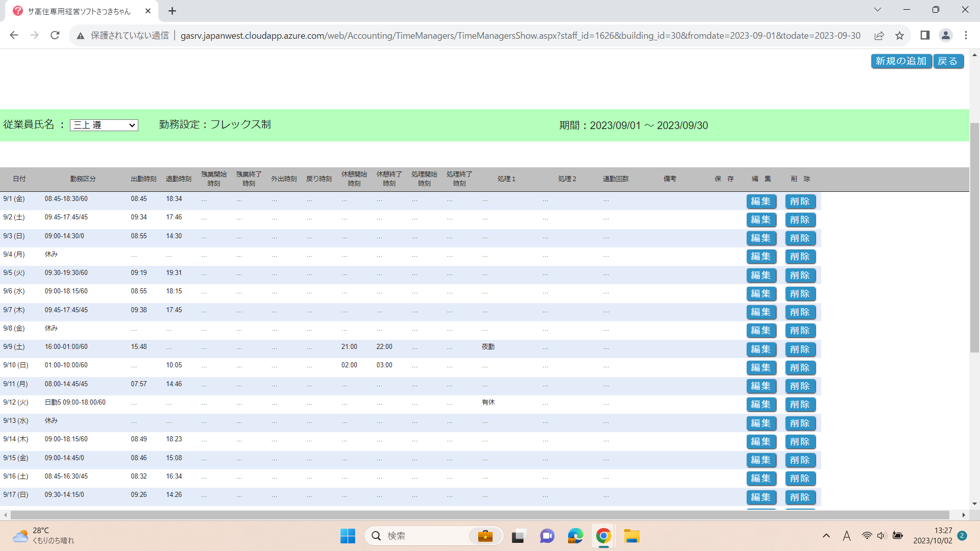Click the horizontal scrollbar at the bottom
This screenshot has height=551, width=980.
(480, 515)
